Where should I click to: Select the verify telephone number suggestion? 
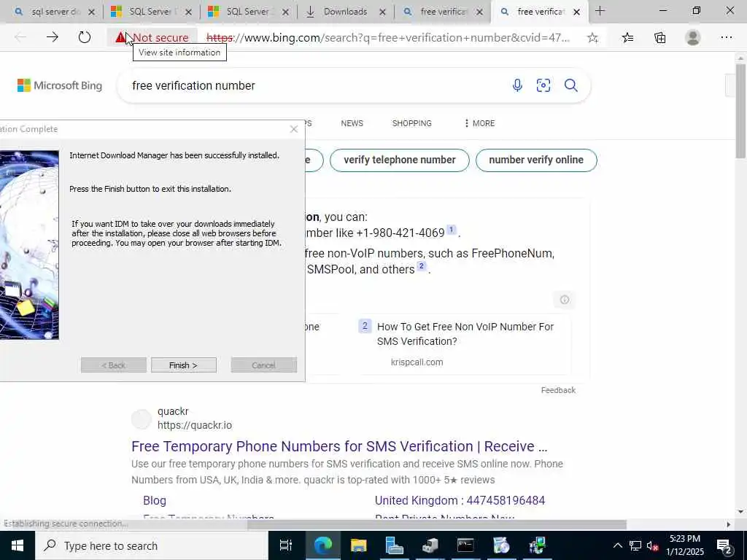coord(399,160)
